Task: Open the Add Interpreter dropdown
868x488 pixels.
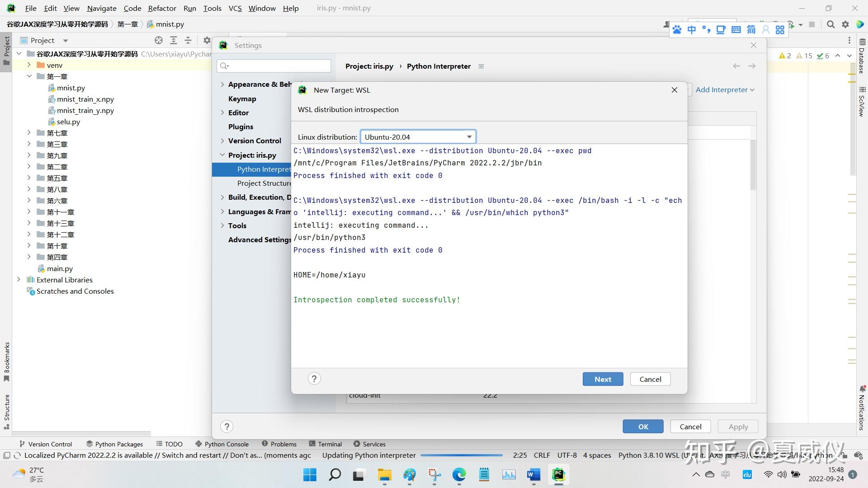Action: pos(725,89)
